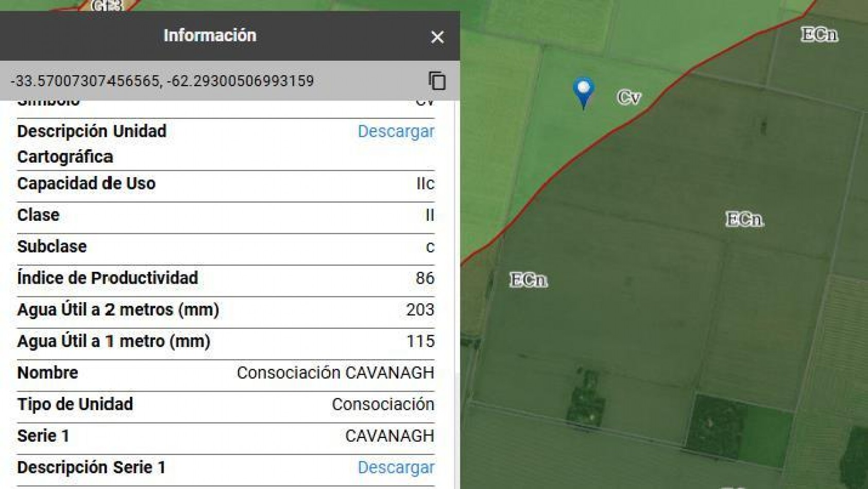Screen dimensions: 868x489
Task: Copy coordinates with the clipboard icon
Action: (x=437, y=81)
